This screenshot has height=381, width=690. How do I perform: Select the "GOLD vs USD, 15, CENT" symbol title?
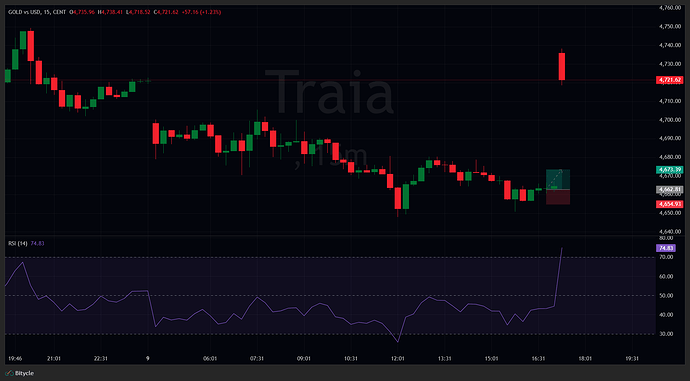37,12
